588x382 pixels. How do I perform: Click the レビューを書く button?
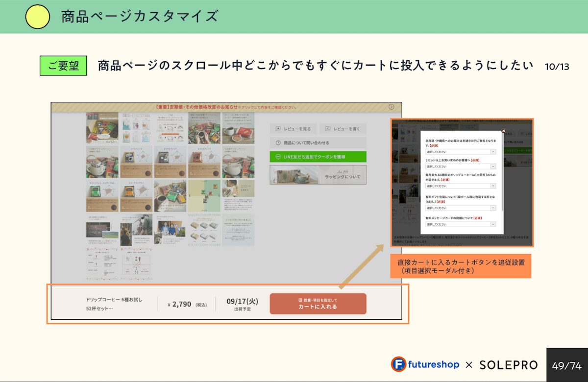tap(343, 129)
